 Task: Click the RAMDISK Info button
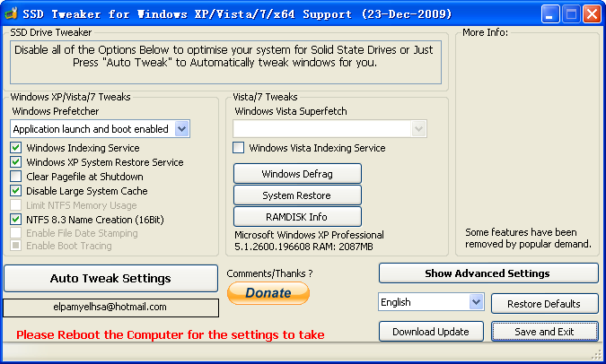click(297, 216)
